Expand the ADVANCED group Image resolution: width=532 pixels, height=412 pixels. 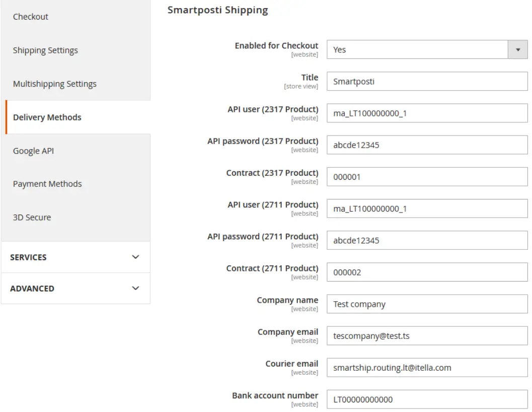pyautogui.click(x=75, y=289)
